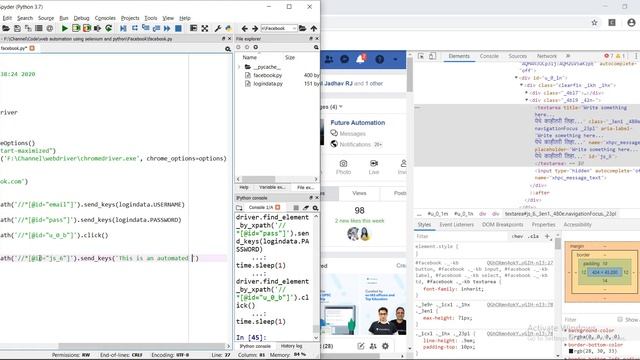Switch to History log tab
The width and height of the screenshot is (640, 360).
291,346
